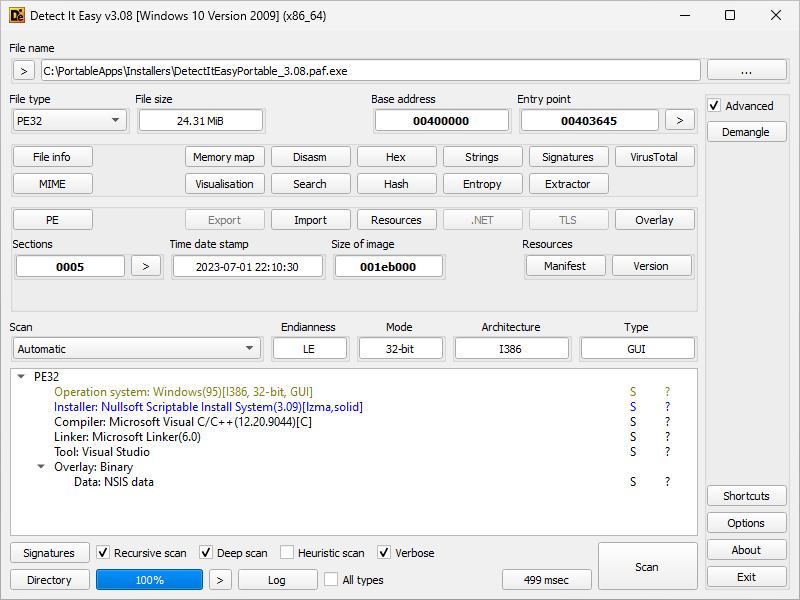This screenshot has width=800, height=600.
Task: Open the VirusTotal lookup
Action: click(x=654, y=157)
